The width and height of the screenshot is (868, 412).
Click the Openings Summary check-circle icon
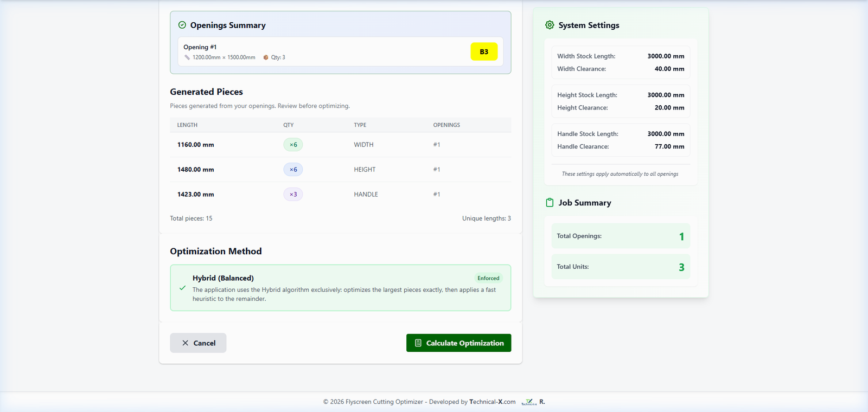pos(182,25)
